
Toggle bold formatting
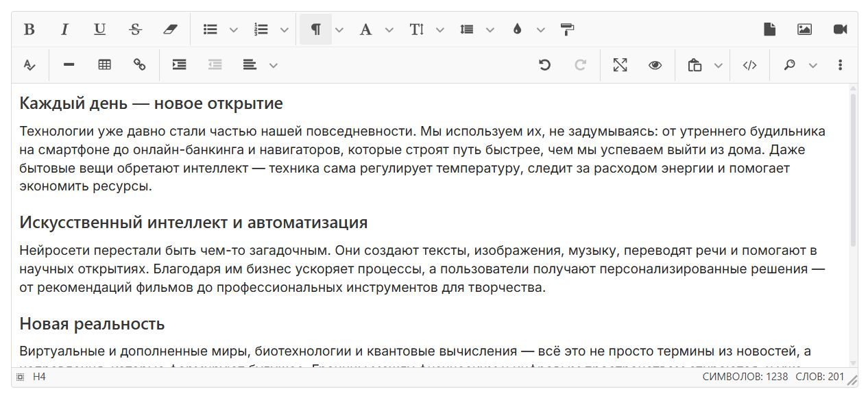click(29, 29)
